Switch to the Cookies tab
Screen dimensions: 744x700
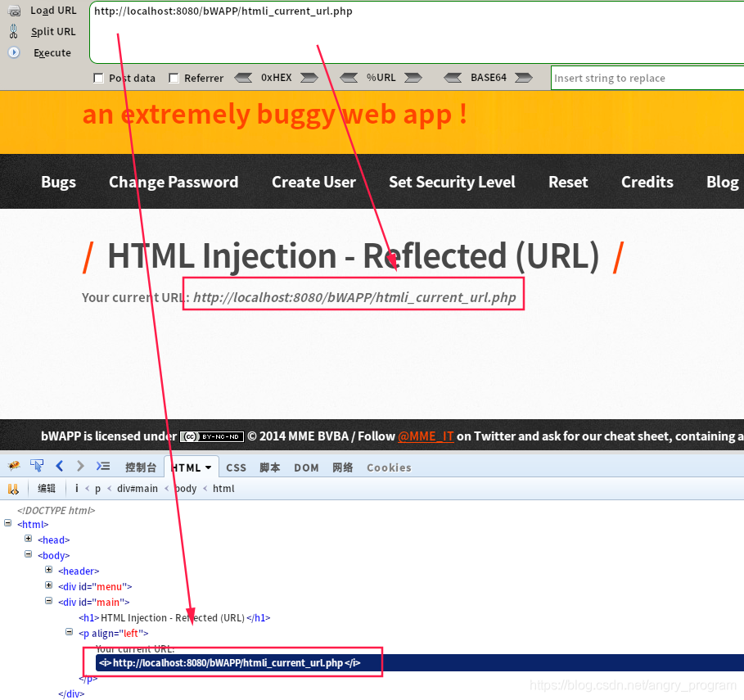389,467
